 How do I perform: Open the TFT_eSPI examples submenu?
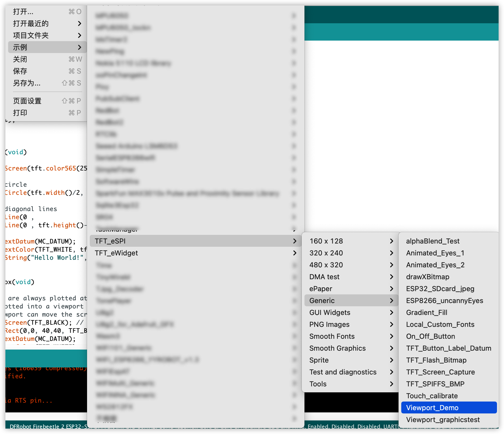195,241
